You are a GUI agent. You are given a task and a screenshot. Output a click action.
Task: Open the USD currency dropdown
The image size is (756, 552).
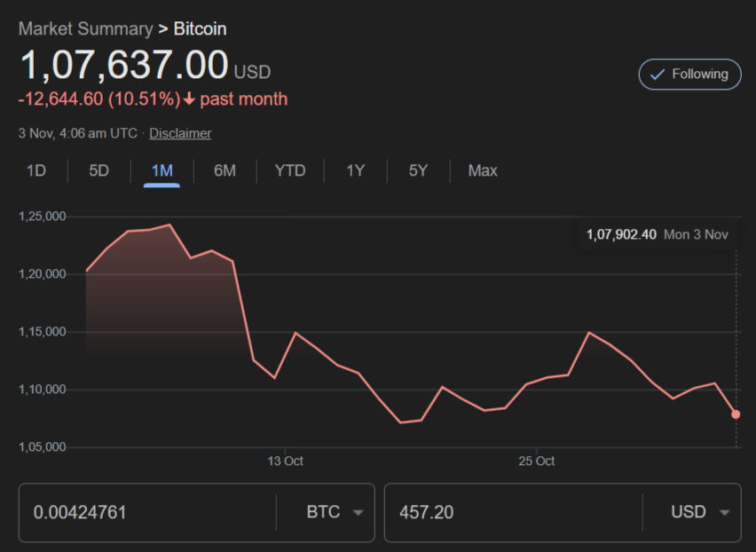tap(700, 512)
